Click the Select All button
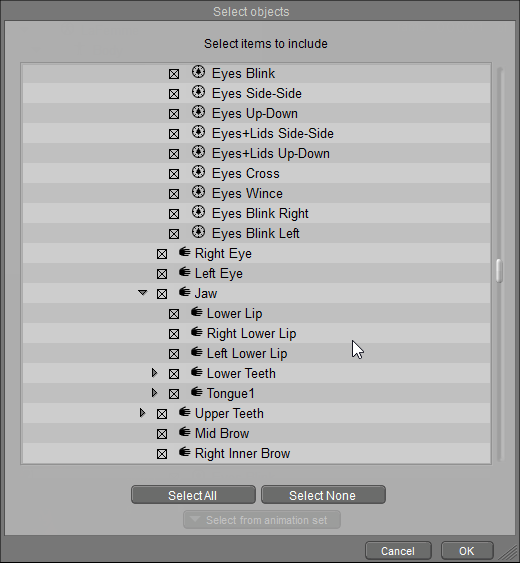Viewport: 520px width, 563px height. 193,495
